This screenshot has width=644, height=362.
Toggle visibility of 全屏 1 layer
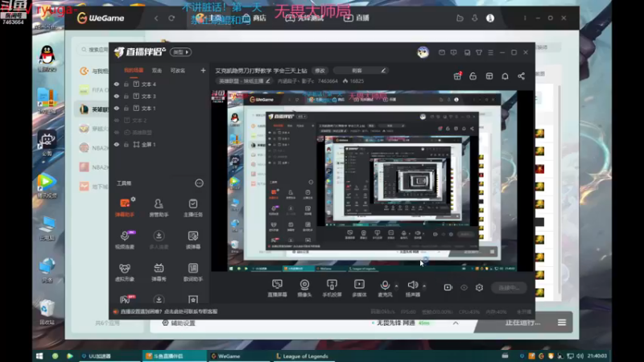pos(117,145)
